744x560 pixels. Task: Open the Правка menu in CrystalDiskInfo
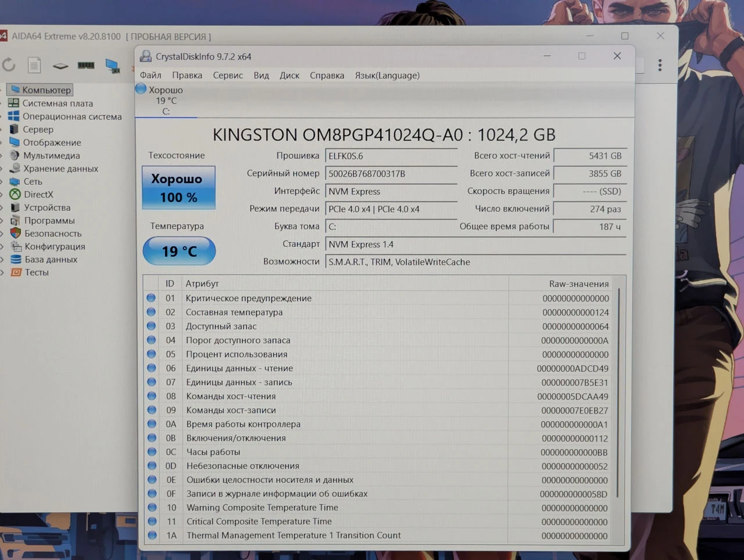(x=187, y=76)
